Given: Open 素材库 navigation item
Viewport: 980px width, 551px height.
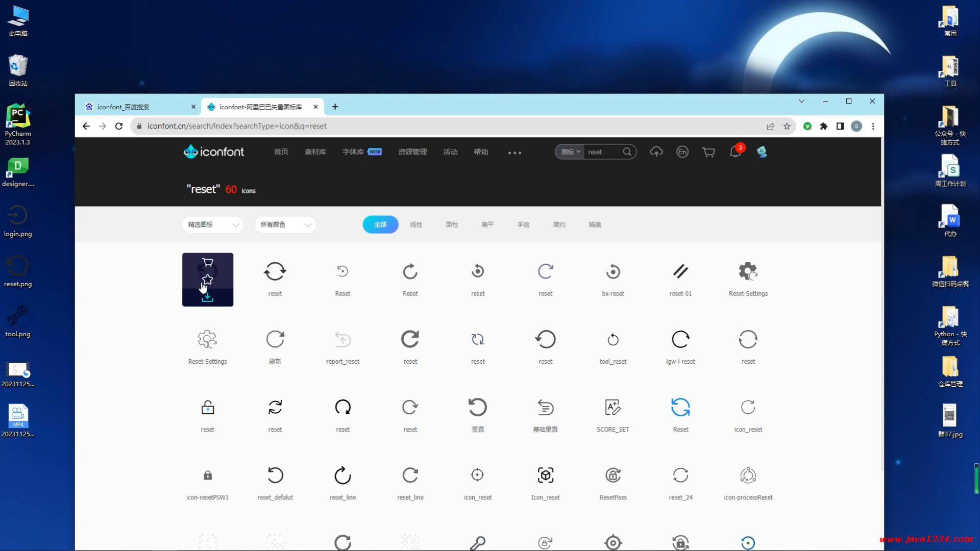Looking at the screenshot, I should pos(315,152).
